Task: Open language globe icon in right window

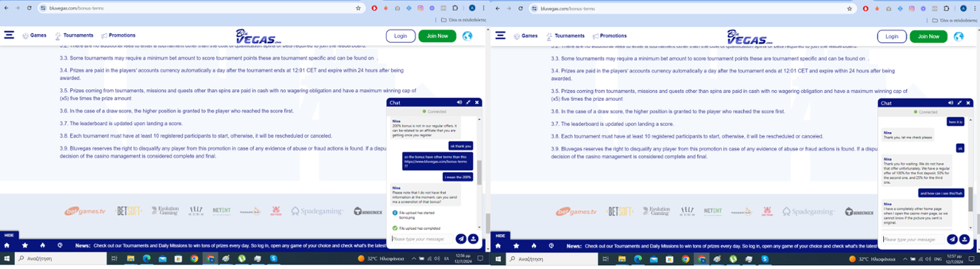Action: click(x=958, y=36)
